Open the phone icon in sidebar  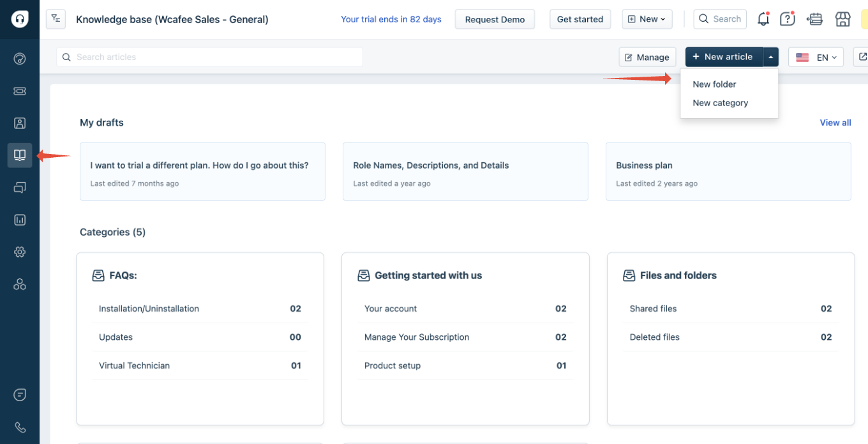[20, 427]
